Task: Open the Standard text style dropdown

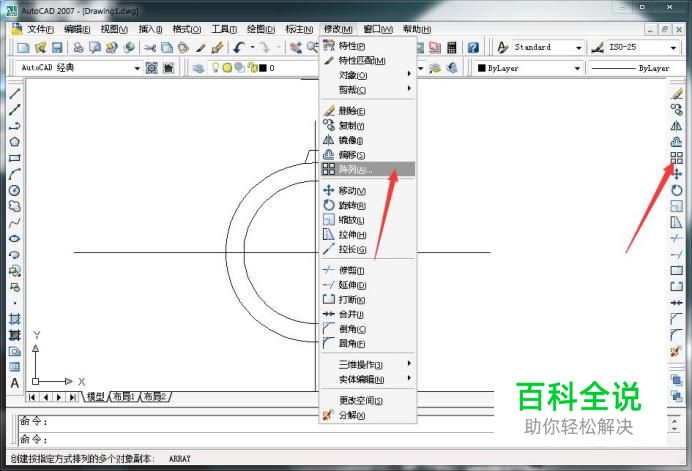Action: coord(579,47)
